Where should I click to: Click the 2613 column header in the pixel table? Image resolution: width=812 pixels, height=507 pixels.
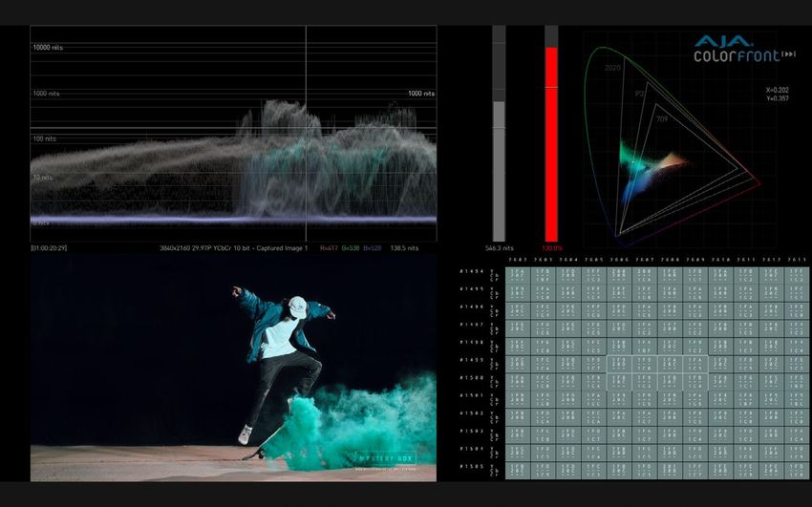(797, 260)
